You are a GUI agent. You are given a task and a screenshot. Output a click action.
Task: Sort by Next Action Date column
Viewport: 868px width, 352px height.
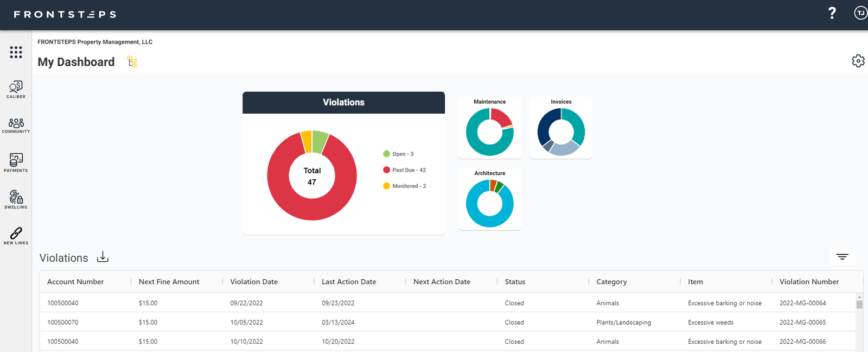pyautogui.click(x=442, y=282)
